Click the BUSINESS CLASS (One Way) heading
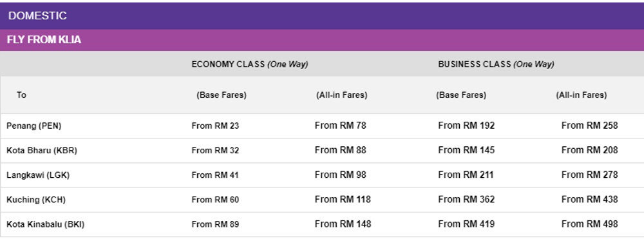This screenshot has height=239, width=644. point(496,64)
